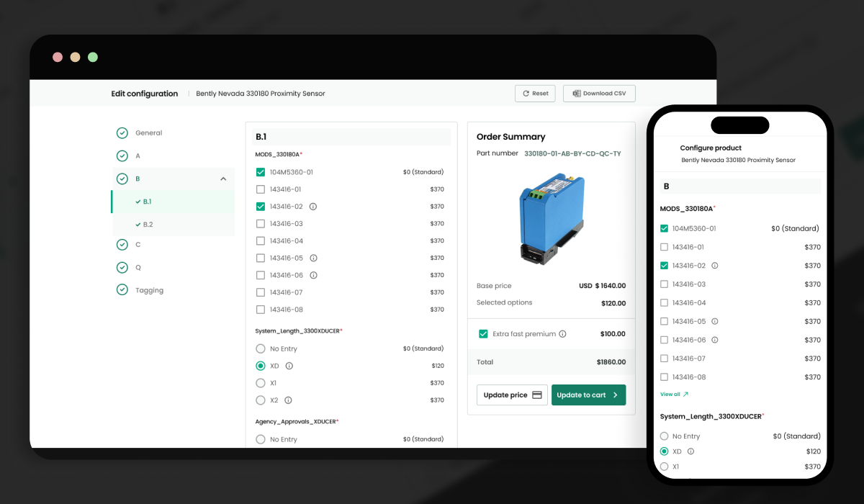Collapse the B section in sidebar

pos(223,179)
